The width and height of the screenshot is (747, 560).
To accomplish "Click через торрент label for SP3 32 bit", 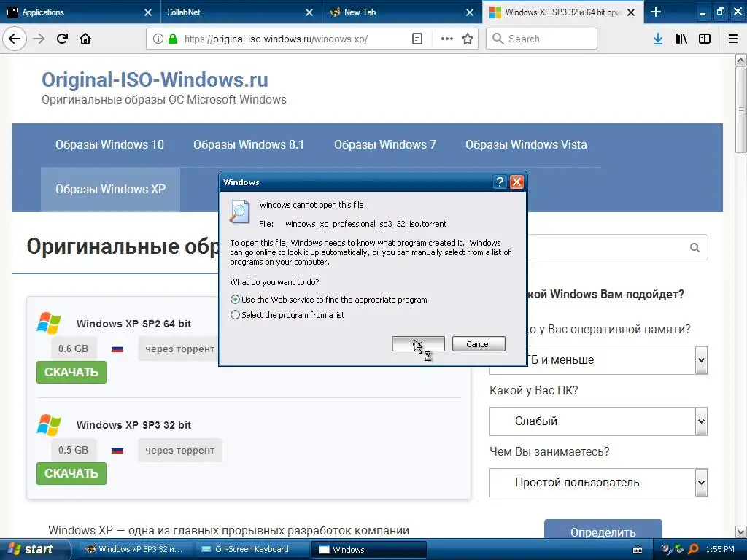I will 180,451.
